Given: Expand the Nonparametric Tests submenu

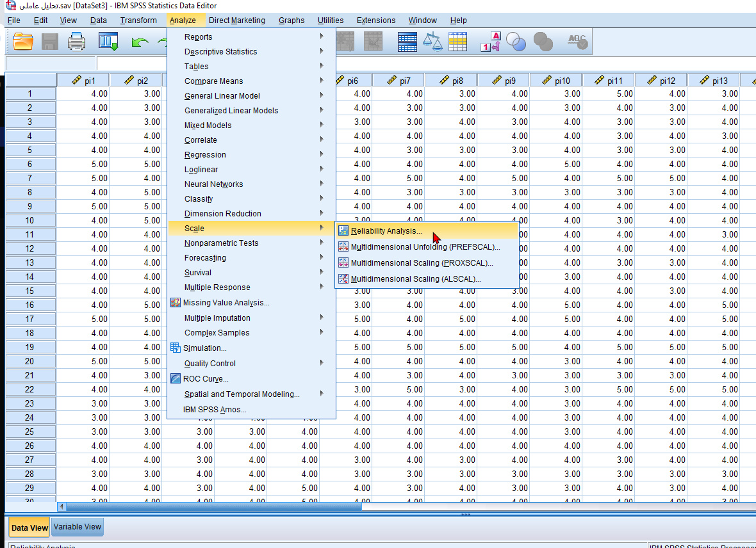Looking at the screenshot, I should click(221, 243).
